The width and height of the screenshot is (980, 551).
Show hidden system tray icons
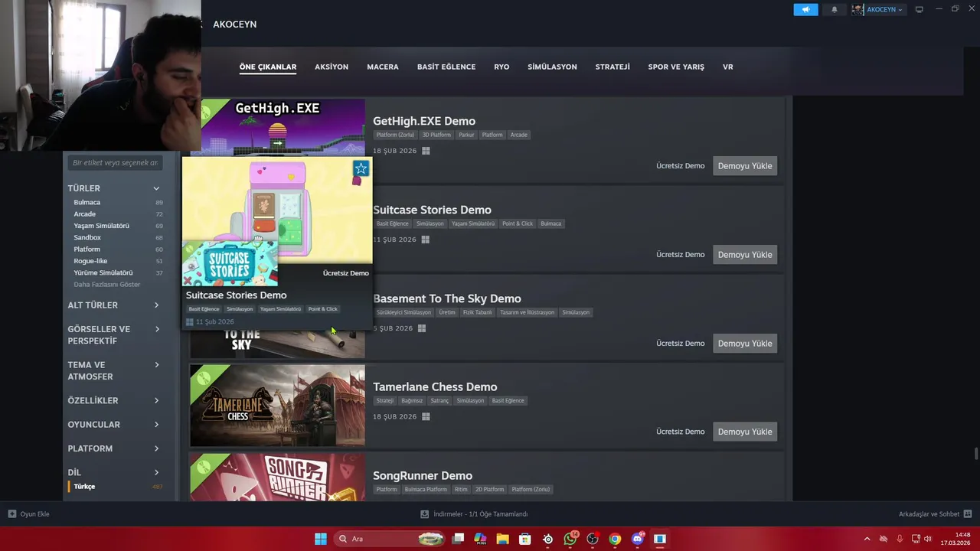[x=867, y=539]
